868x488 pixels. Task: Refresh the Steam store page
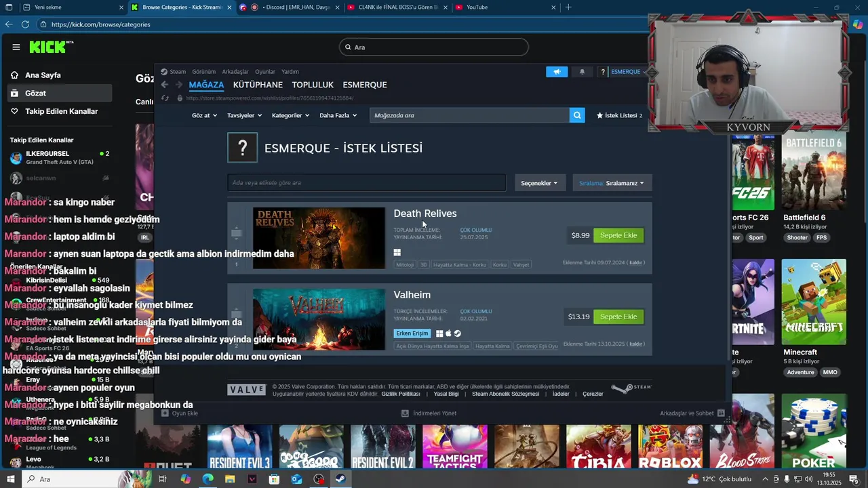pos(166,98)
